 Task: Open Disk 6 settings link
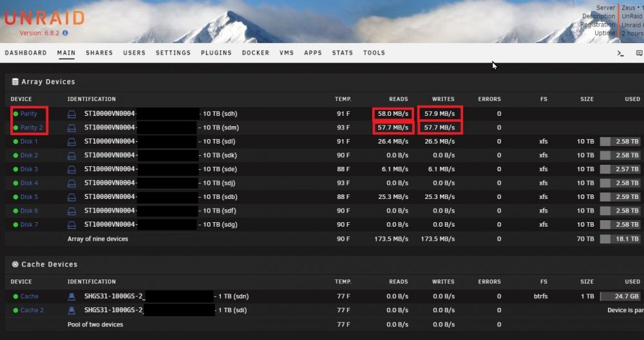[x=29, y=211]
